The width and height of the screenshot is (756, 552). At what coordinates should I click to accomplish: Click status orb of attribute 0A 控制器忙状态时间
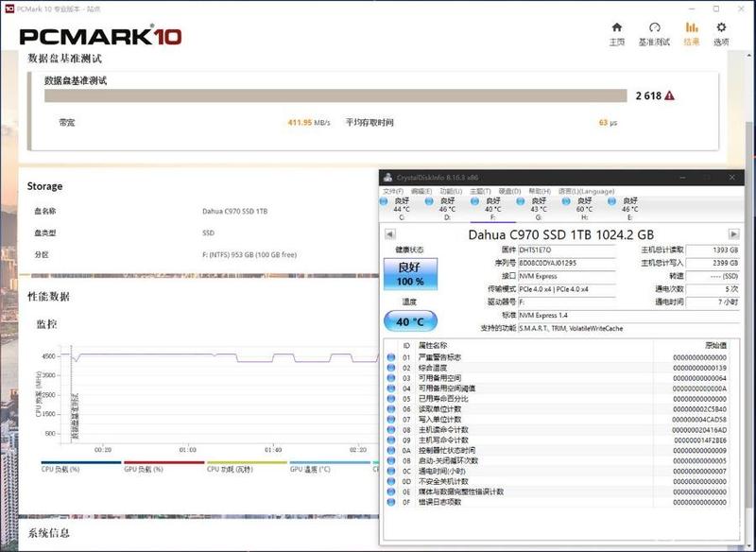(391, 450)
